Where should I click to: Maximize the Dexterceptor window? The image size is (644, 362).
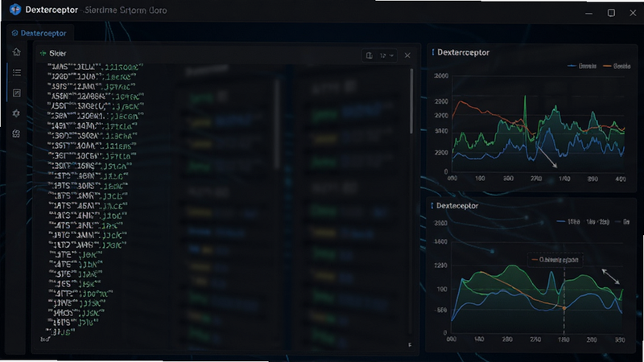tap(611, 13)
